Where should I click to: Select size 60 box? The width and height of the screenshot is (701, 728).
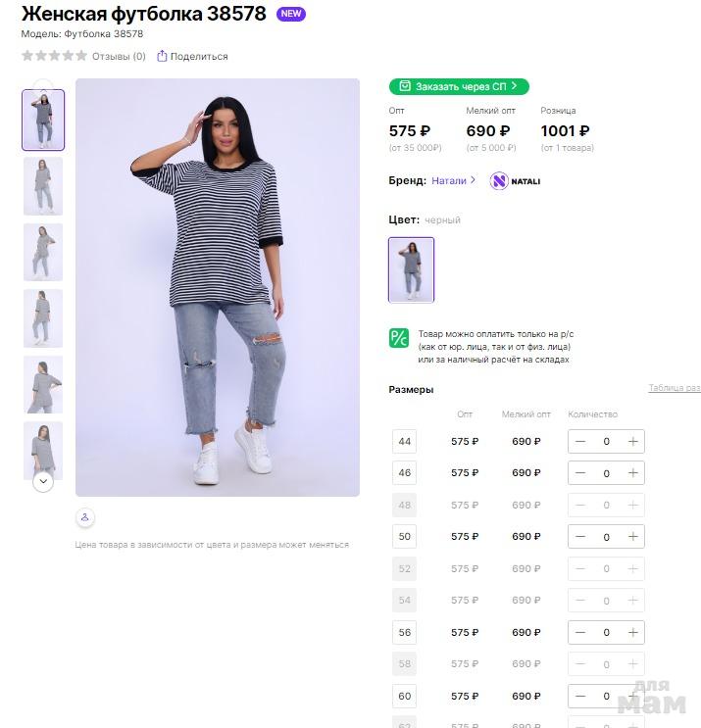[x=404, y=696]
